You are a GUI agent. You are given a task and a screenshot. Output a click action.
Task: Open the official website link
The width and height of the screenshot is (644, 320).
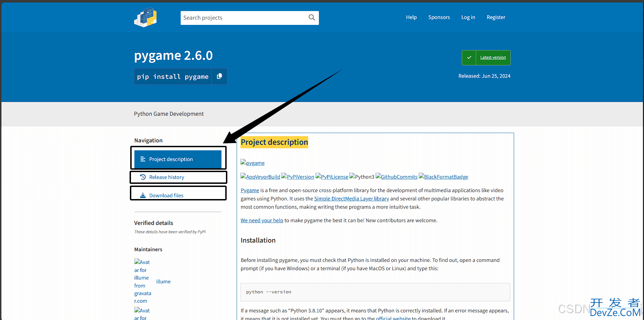tap(393, 318)
